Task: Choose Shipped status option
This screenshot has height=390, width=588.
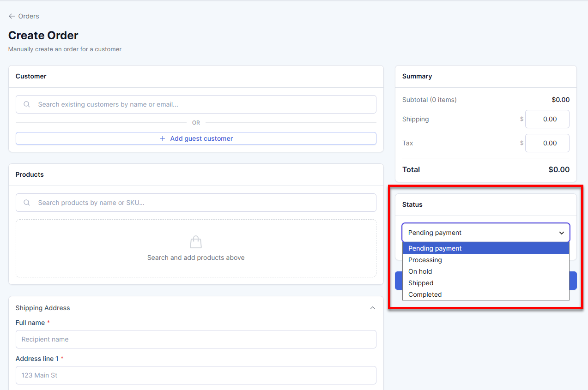Action: pyautogui.click(x=486, y=283)
